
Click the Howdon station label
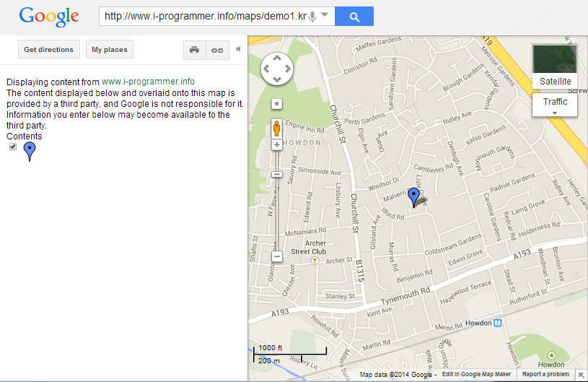click(478, 323)
